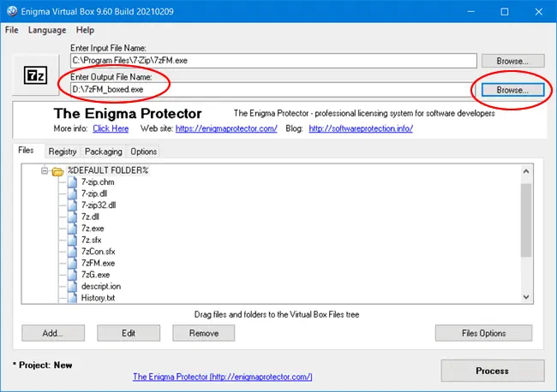The width and height of the screenshot is (557, 392).
Task: Open the enigmaprotector.com web site link
Action: 226,128
